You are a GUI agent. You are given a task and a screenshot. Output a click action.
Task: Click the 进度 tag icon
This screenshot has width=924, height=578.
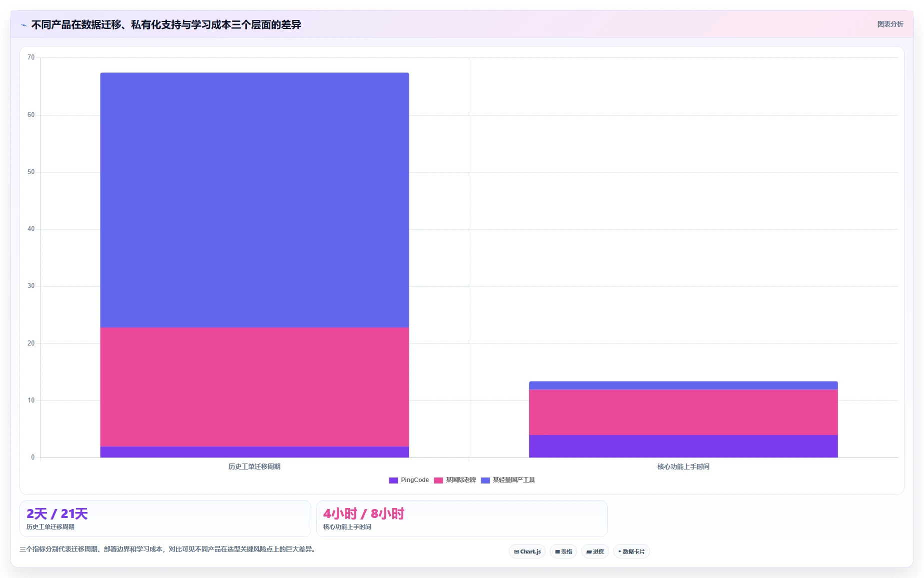click(x=589, y=552)
